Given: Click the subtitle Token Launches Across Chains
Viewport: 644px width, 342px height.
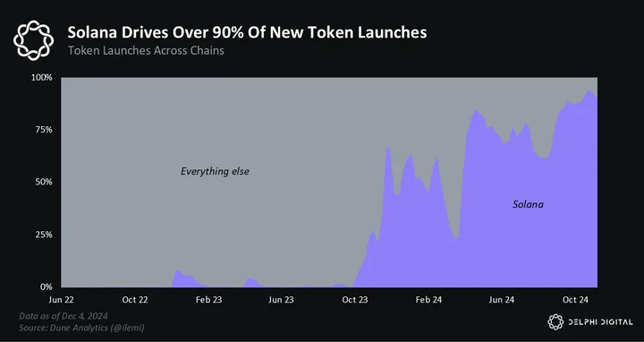Looking at the screenshot, I should point(146,50).
